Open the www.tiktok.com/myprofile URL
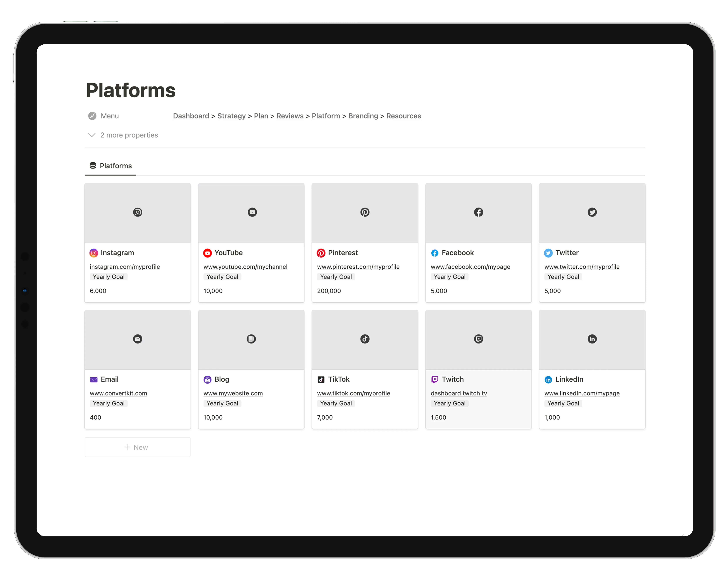 tap(354, 393)
